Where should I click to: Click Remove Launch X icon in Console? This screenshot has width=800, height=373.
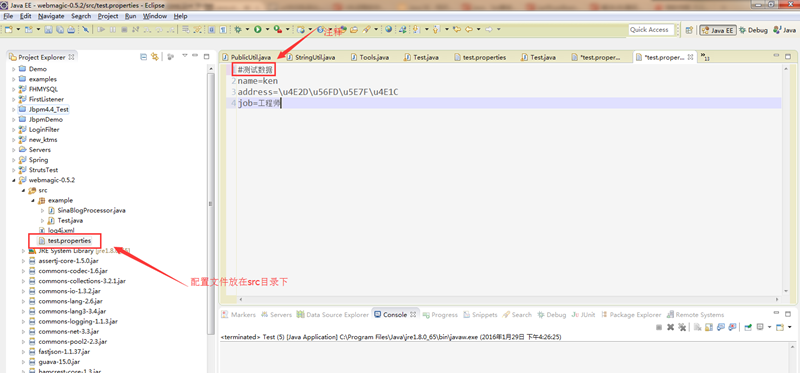point(670,327)
